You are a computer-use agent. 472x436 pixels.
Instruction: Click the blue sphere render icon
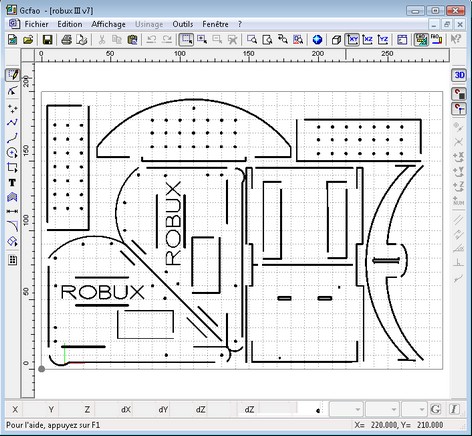click(x=317, y=40)
